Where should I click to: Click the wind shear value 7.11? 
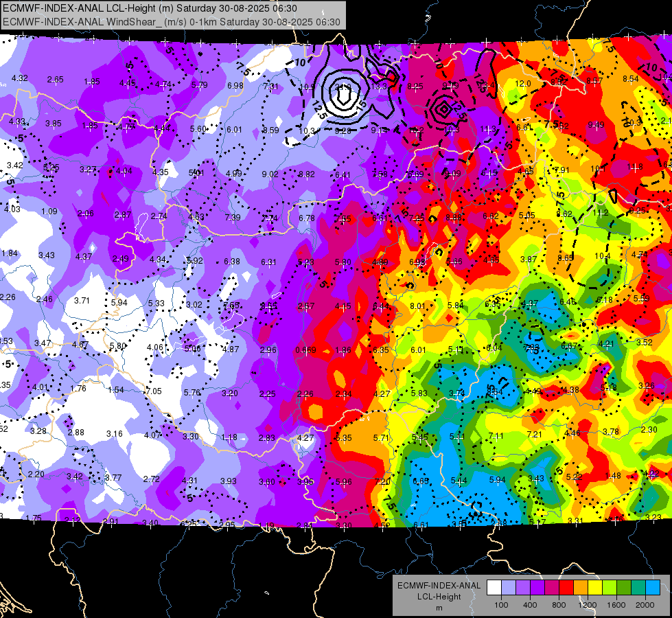(x=496, y=436)
